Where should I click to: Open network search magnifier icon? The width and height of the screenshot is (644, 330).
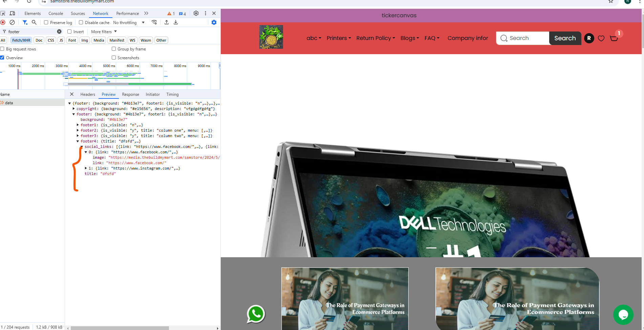click(x=34, y=22)
